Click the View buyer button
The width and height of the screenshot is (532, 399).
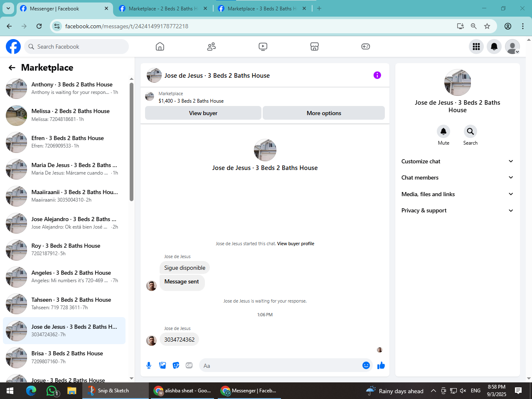[x=203, y=113]
